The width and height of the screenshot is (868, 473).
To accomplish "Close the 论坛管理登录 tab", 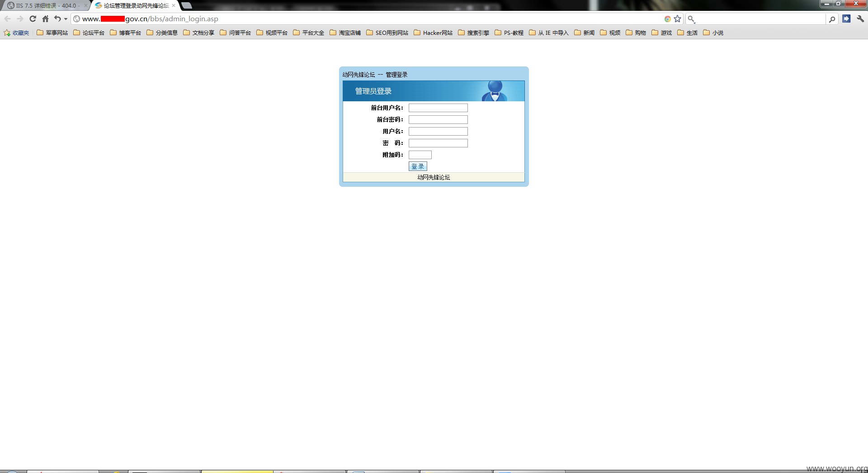I will [x=174, y=5].
